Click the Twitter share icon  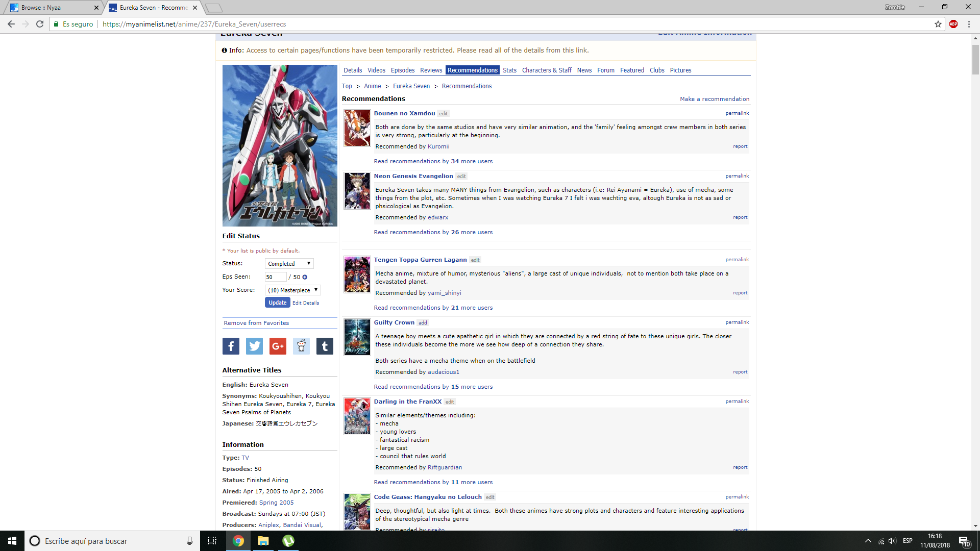tap(254, 346)
